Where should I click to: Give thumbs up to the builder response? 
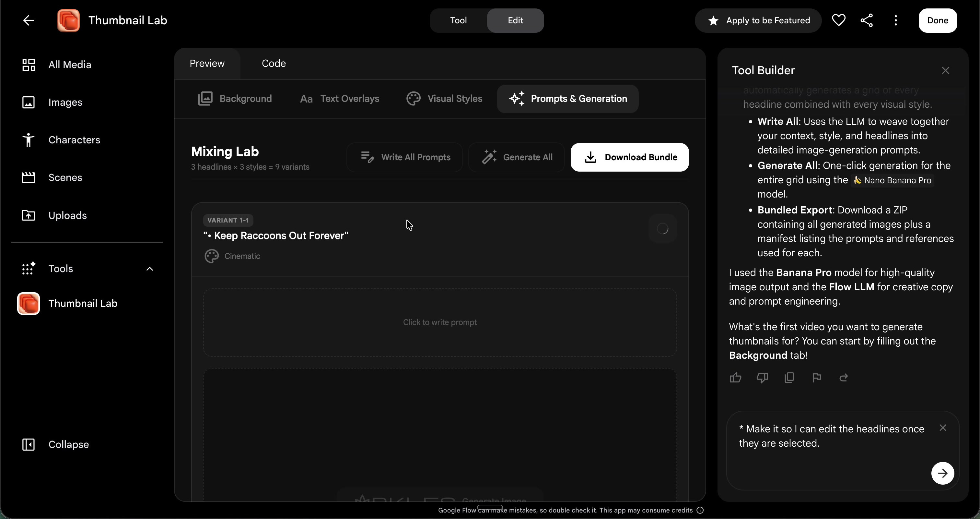[735, 377]
